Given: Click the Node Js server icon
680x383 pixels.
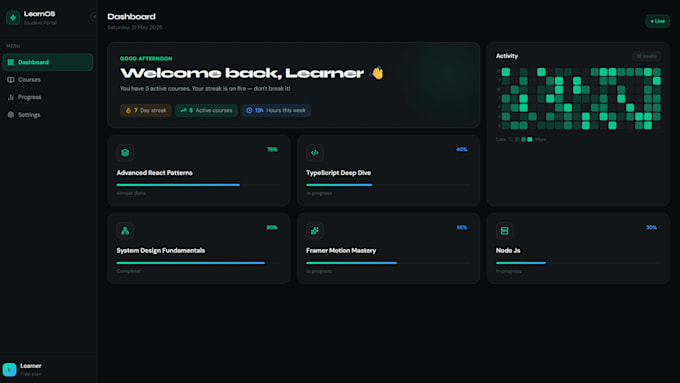Looking at the screenshot, I should (x=504, y=231).
